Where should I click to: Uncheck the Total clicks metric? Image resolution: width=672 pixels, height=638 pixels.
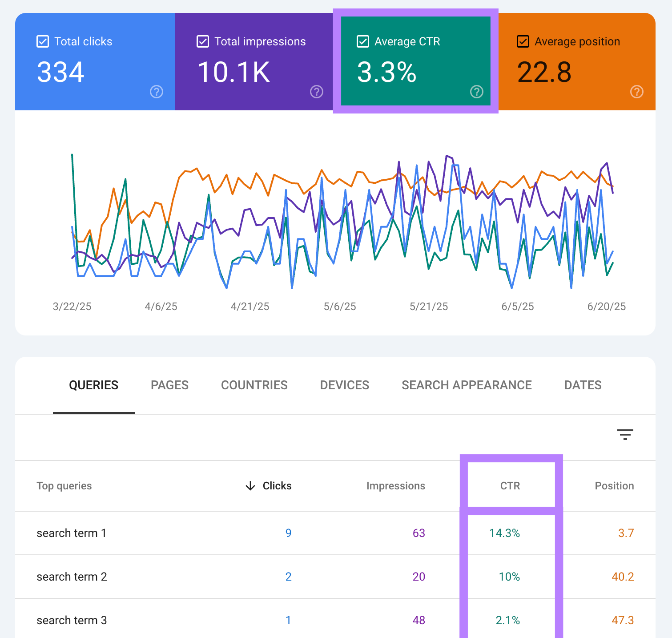(42, 41)
